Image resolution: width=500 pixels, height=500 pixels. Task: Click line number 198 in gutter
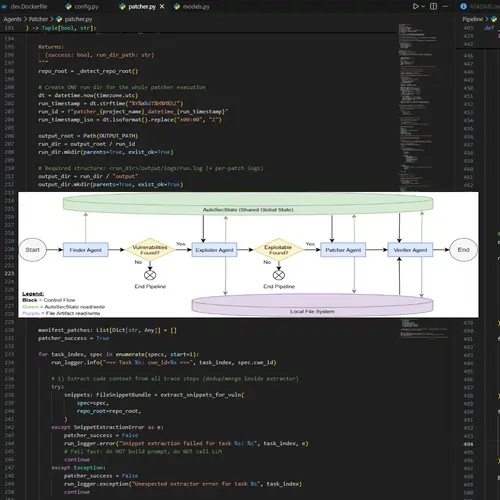coord(9,71)
